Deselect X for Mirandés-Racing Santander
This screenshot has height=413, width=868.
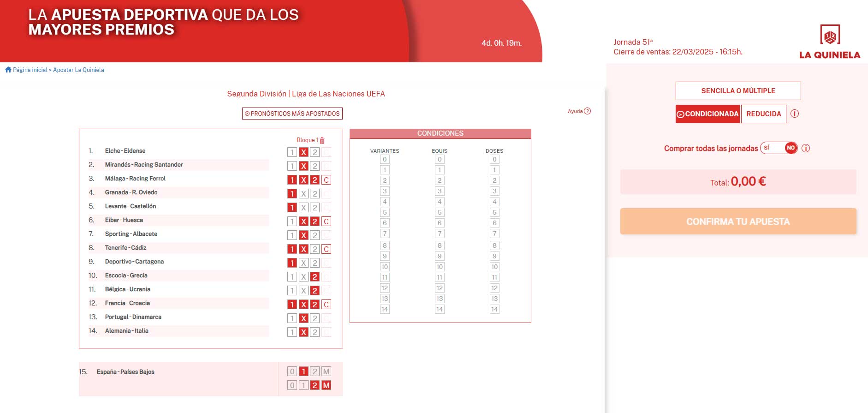tap(303, 166)
